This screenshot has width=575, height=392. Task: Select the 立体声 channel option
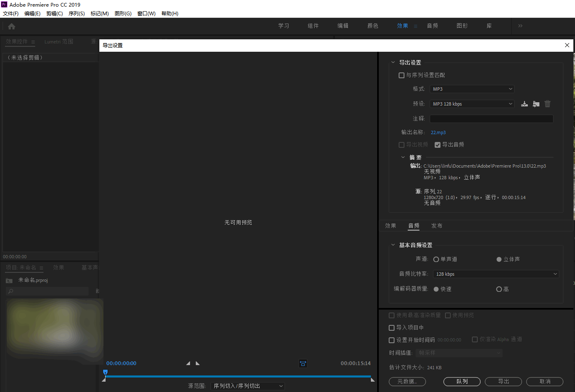[499, 260]
